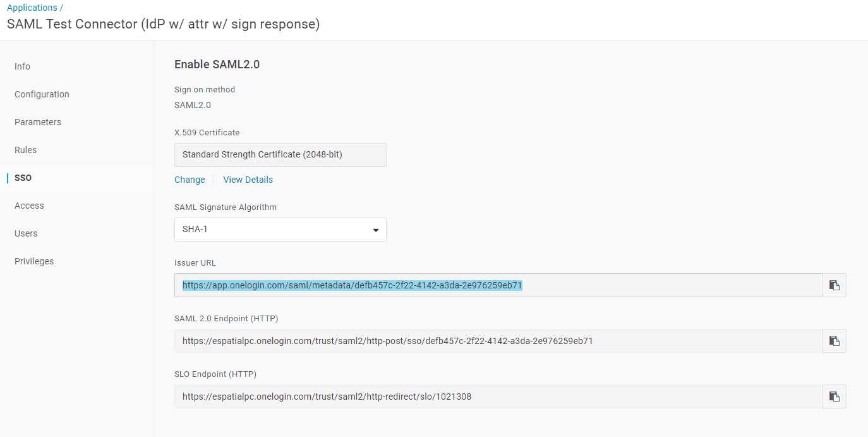868x437 pixels.
Task: Switch to the Parameters section
Action: (38, 122)
